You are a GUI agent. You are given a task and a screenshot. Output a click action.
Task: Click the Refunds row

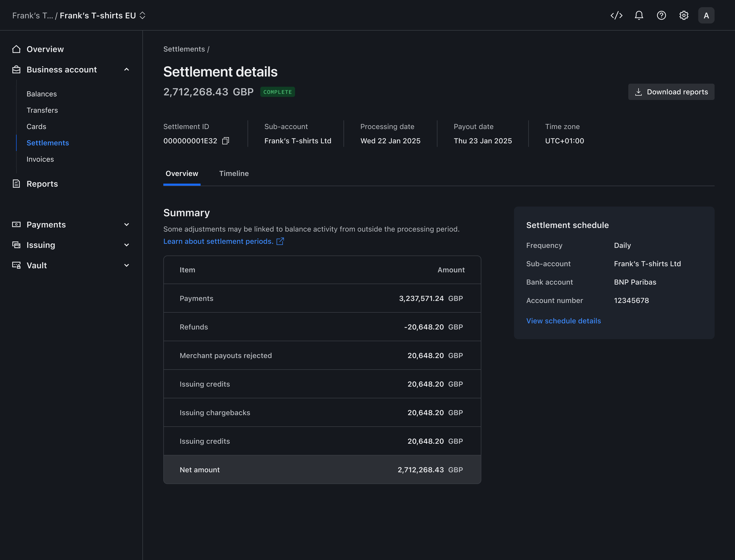tap(322, 327)
